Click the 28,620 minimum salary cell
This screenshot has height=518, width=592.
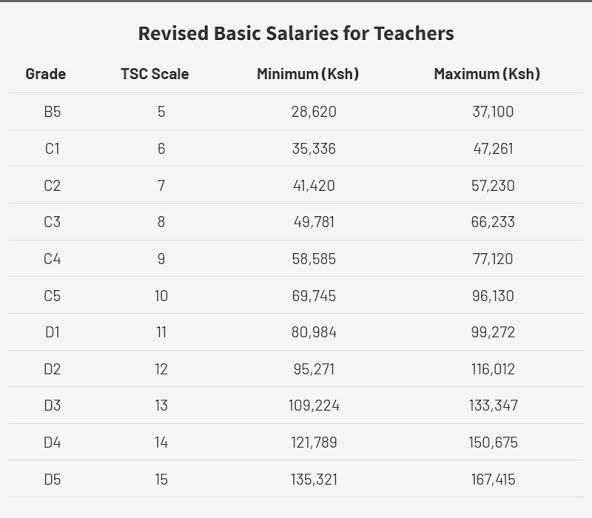314,112
